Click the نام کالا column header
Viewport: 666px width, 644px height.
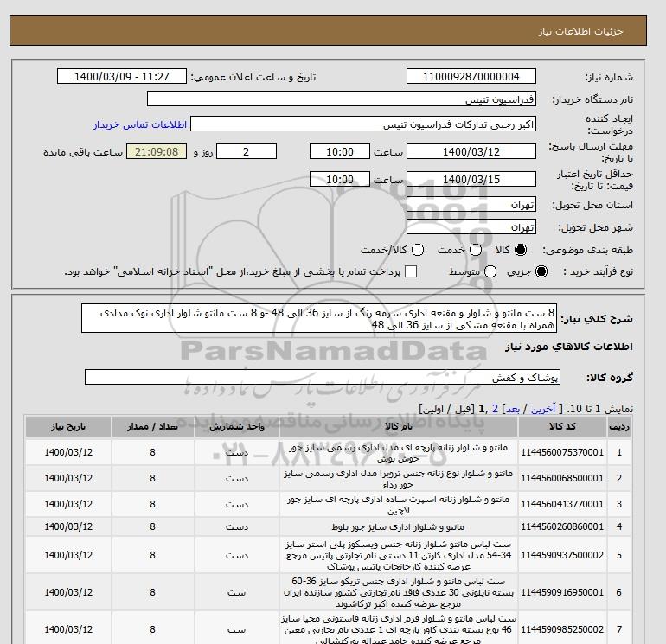tap(399, 427)
